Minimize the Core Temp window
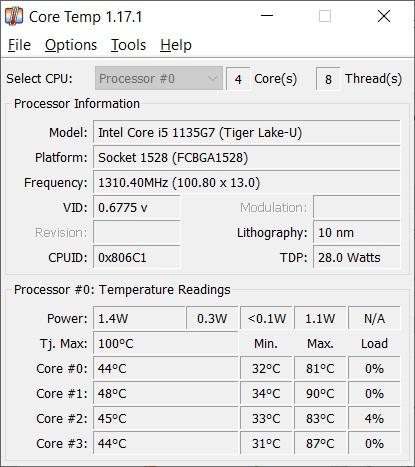This screenshot has height=467, width=415. click(x=267, y=16)
